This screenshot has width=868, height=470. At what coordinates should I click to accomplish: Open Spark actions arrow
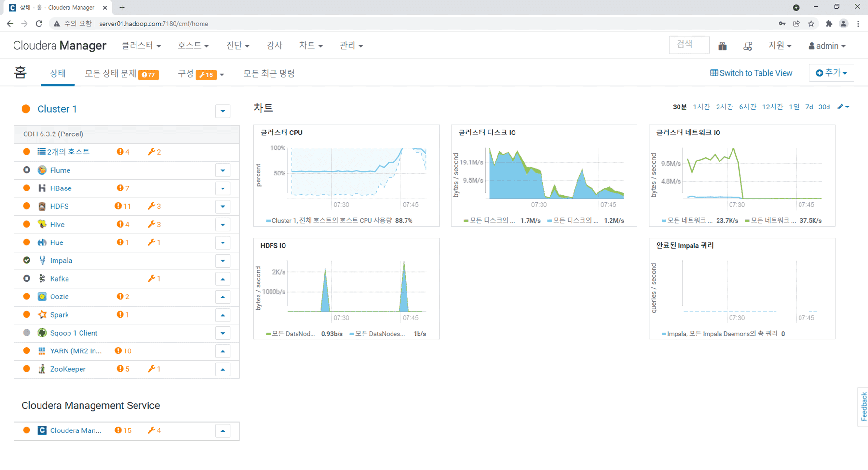pyautogui.click(x=223, y=315)
